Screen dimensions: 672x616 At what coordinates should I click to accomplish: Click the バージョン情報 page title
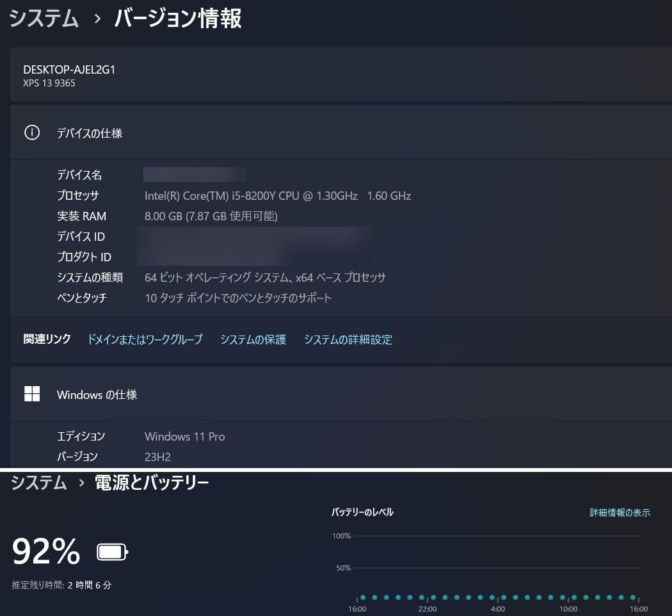(178, 19)
